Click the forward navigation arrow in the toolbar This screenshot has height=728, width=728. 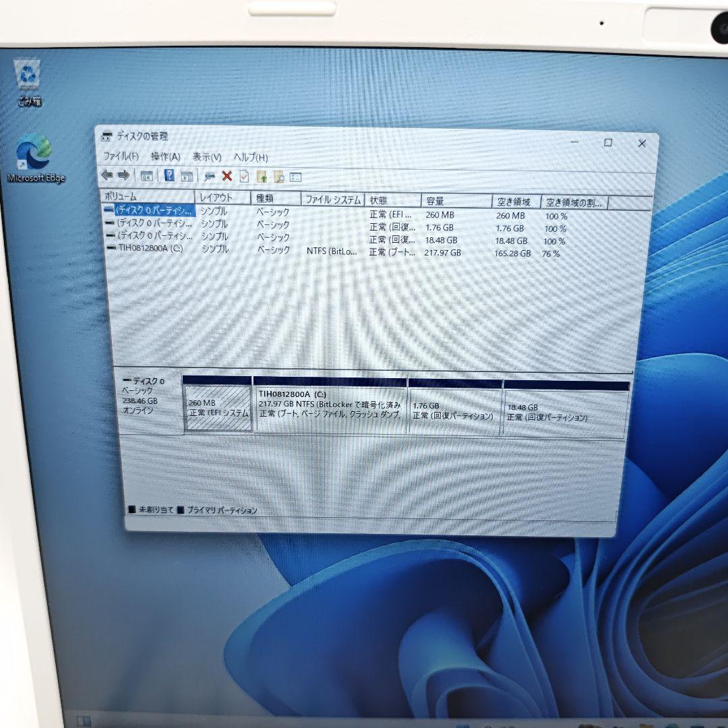[x=124, y=176]
